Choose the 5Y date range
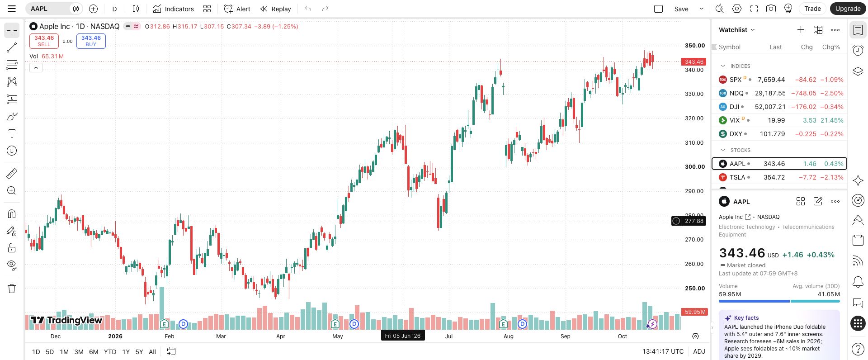The width and height of the screenshot is (868, 360). 139,351
